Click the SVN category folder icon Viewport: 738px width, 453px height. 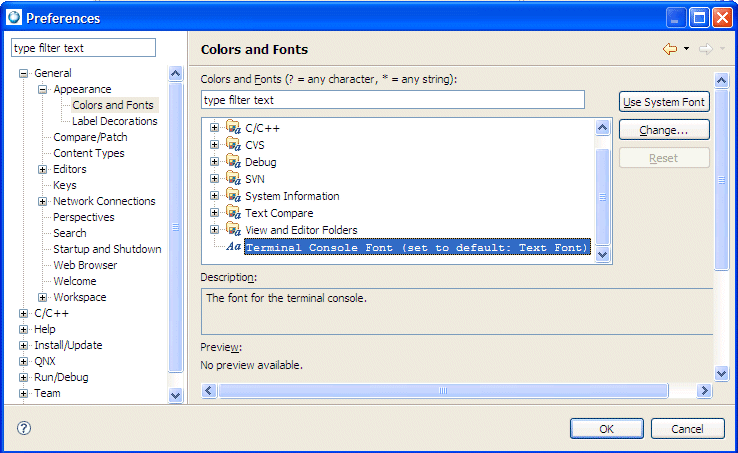click(x=233, y=179)
